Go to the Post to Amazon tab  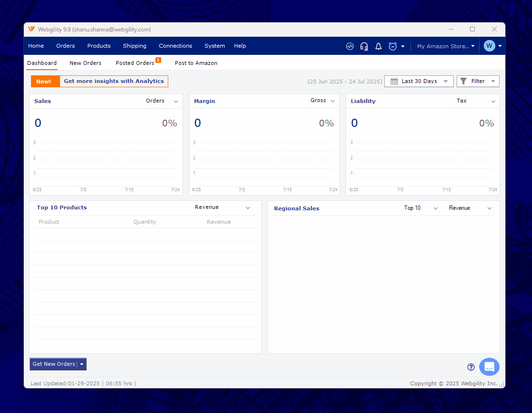coord(196,63)
